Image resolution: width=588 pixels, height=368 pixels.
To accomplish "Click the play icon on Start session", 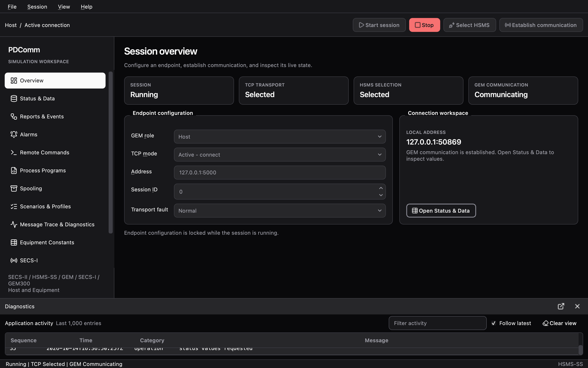I will click(362, 25).
